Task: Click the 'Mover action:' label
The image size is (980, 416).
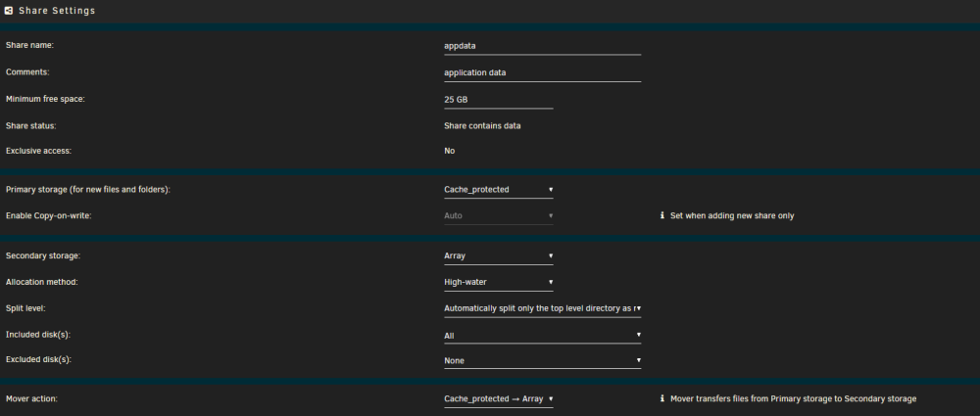Action: click(x=32, y=398)
